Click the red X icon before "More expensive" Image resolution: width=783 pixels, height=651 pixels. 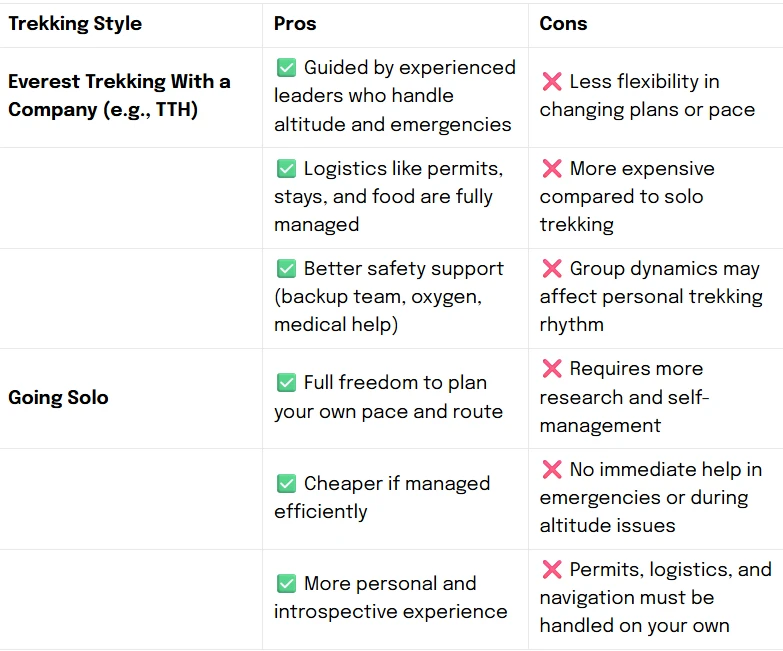[x=551, y=169]
